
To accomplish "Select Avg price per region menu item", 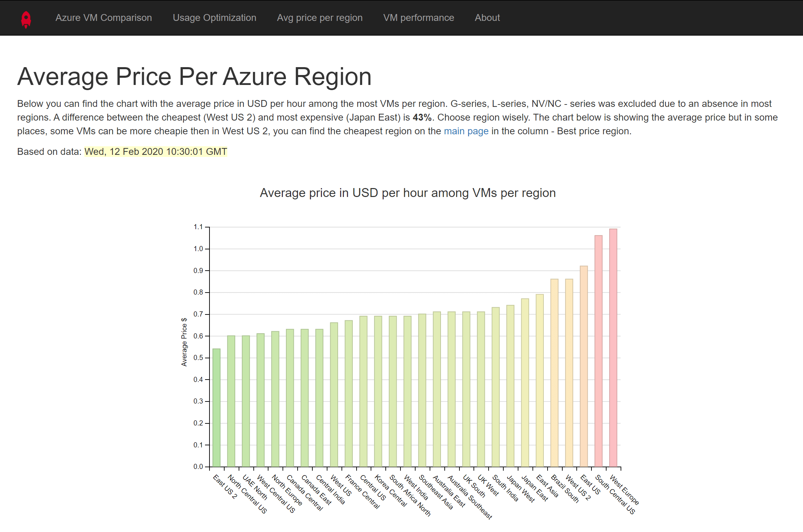I will coord(320,17).
